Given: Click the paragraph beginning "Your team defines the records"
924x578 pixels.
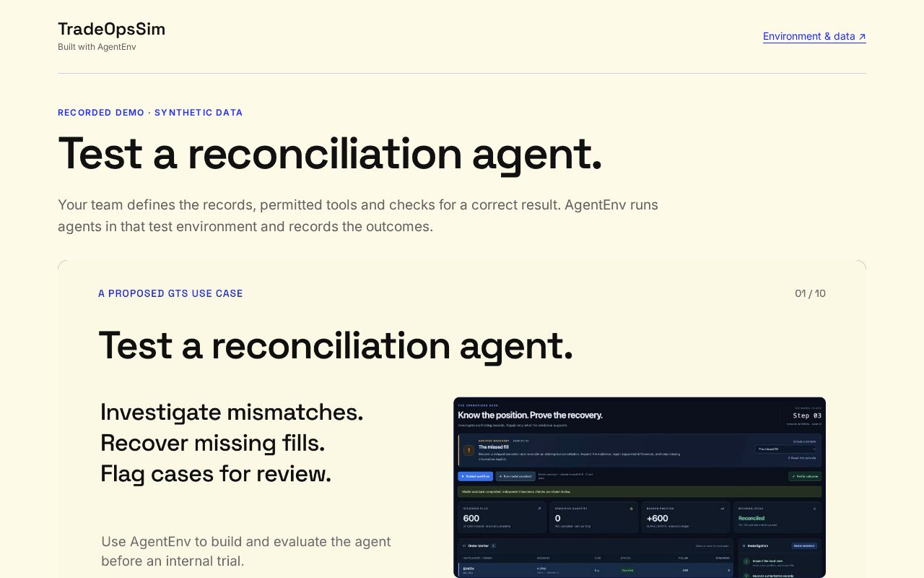Looking at the screenshot, I should click(358, 215).
